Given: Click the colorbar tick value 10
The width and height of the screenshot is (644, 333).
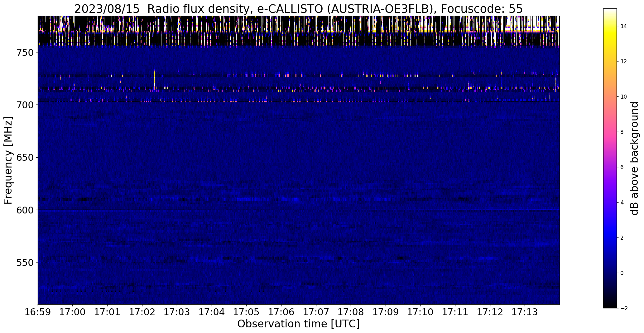Looking at the screenshot, I should tap(624, 97).
